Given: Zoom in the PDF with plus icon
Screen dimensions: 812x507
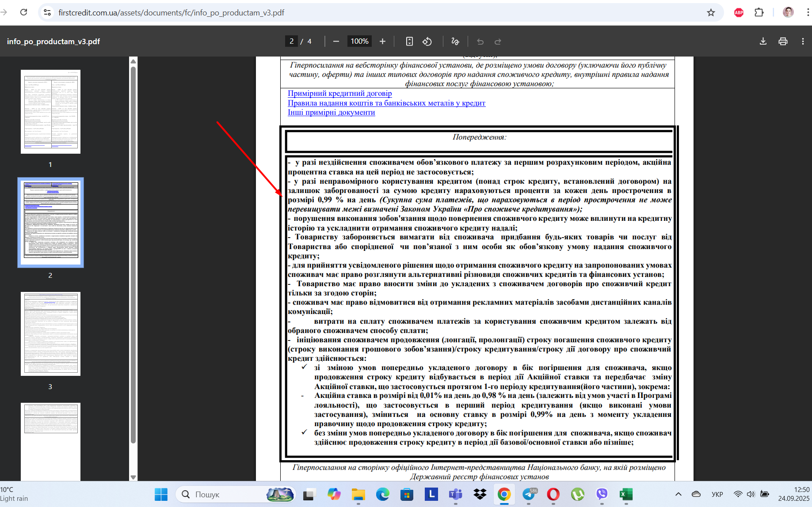Looking at the screenshot, I should (382, 42).
